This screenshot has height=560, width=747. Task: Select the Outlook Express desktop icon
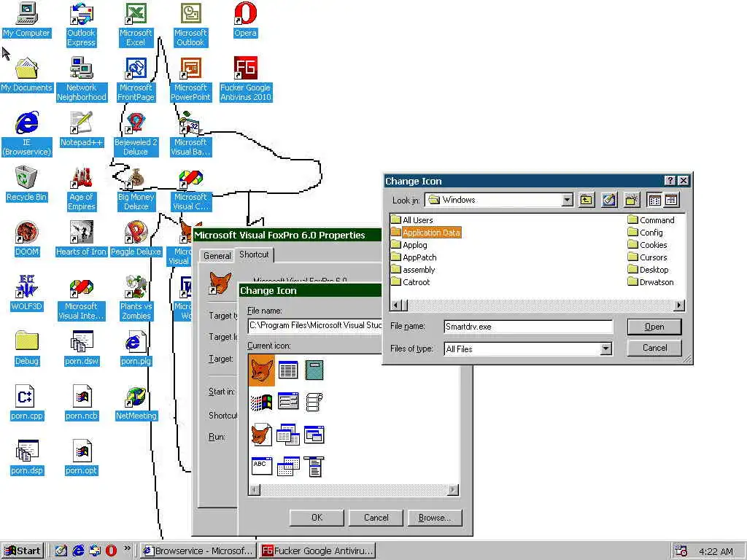click(x=81, y=25)
